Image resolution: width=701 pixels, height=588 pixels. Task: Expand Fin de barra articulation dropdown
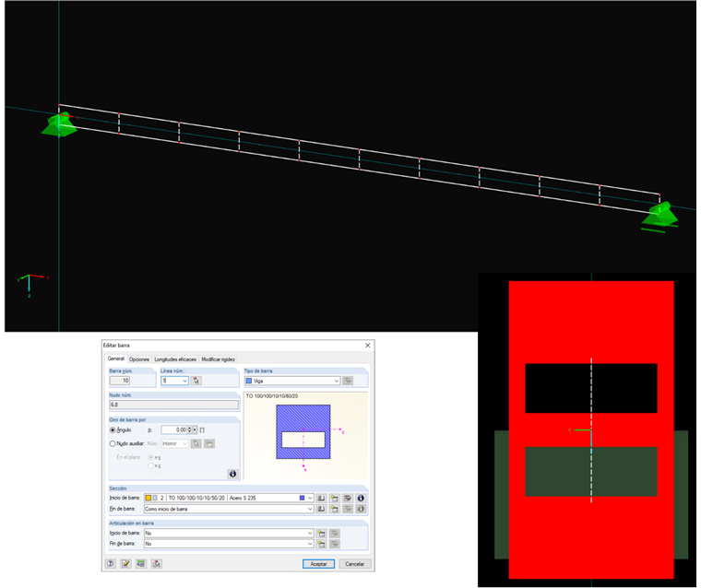(x=310, y=544)
